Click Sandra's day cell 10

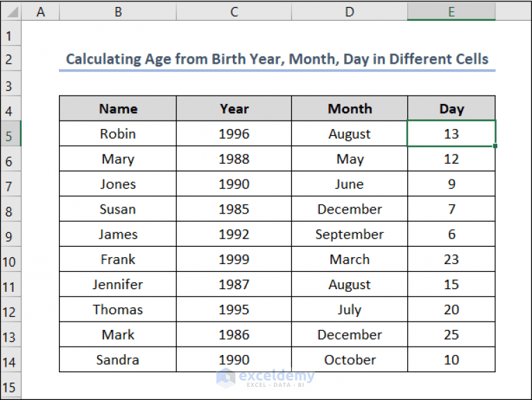pos(452,359)
